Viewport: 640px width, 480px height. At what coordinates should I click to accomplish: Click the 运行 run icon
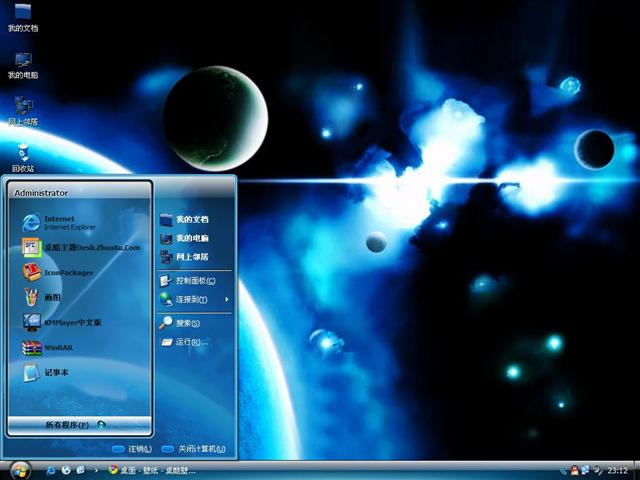167,342
